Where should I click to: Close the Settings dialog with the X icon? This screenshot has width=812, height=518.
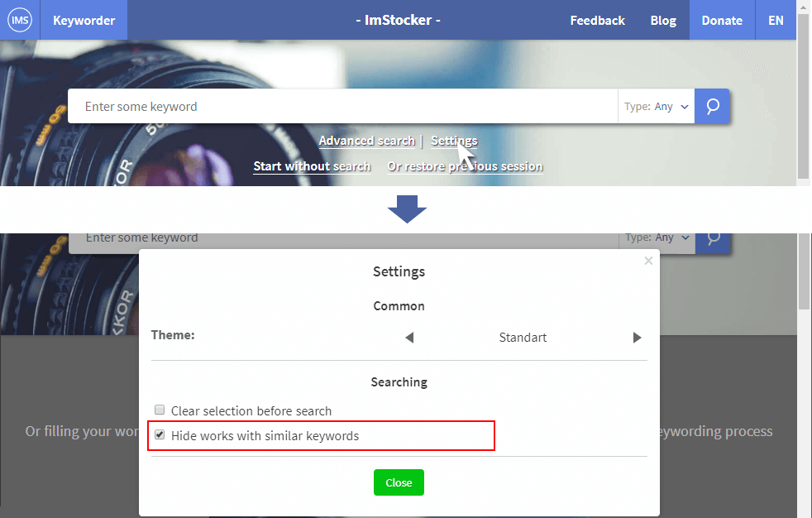click(x=648, y=261)
